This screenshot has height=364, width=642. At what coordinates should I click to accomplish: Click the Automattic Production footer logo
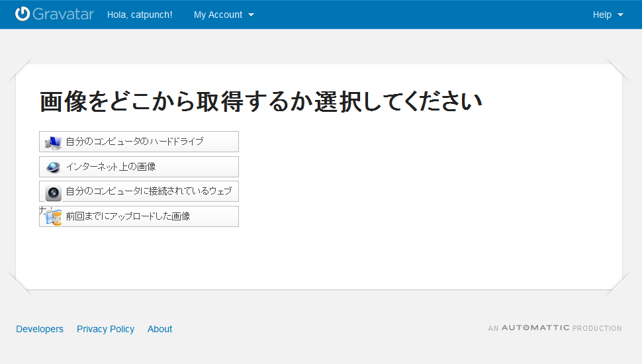pyautogui.click(x=555, y=328)
